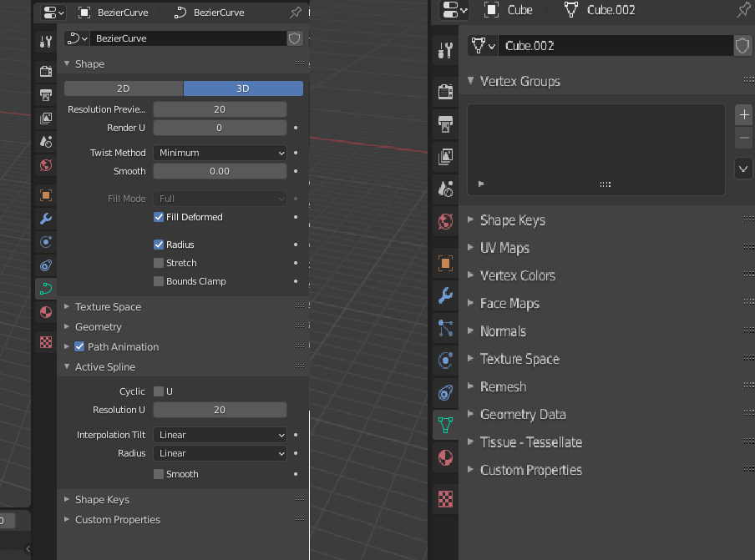
Task: Open vertex group specials menu arrow
Action: pos(743,169)
